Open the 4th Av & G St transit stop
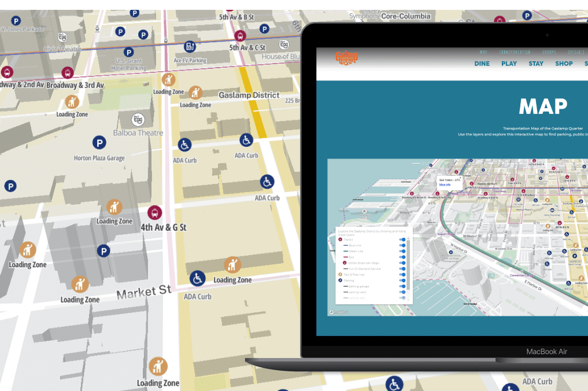The height and width of the screenshot is (391, 588). click(154, 213)
